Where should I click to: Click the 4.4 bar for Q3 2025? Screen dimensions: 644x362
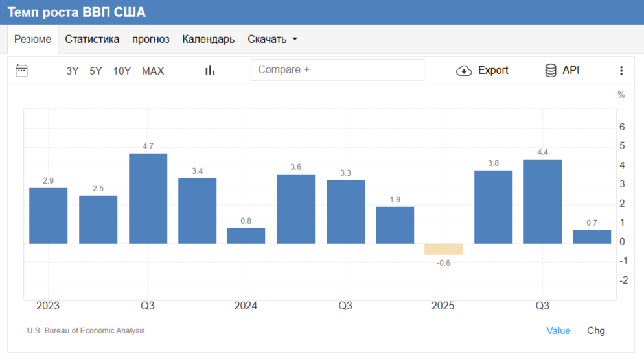coord(542,202)
